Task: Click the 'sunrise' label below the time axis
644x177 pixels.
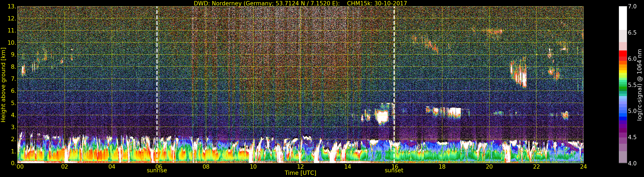Action: click(x=157, y=171)
